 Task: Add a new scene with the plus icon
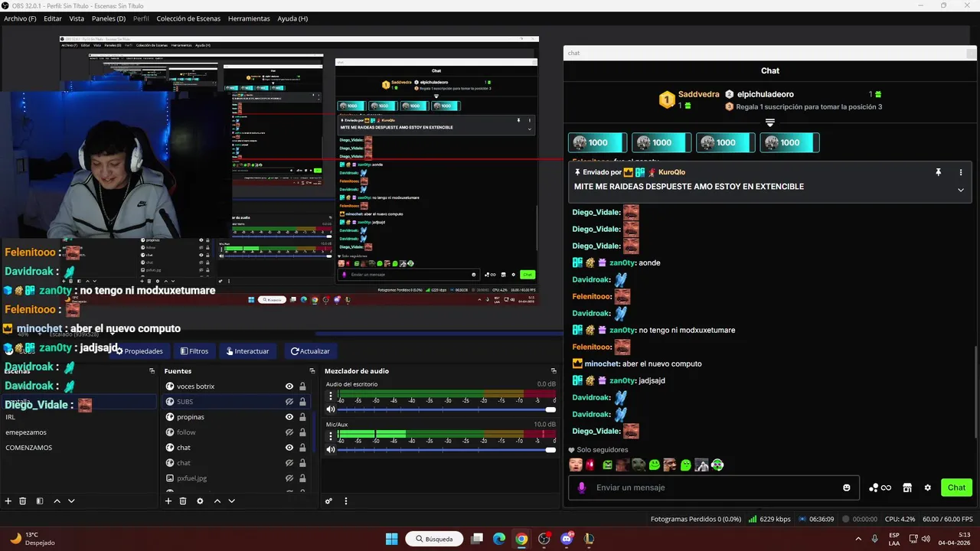8,501
